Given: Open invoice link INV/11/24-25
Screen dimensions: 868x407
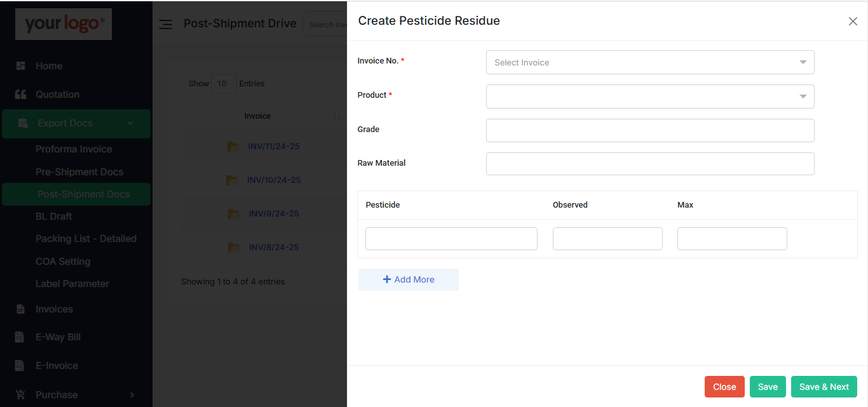Looking at the screenshot, I should pyautogui.click(x=274, y=147).
